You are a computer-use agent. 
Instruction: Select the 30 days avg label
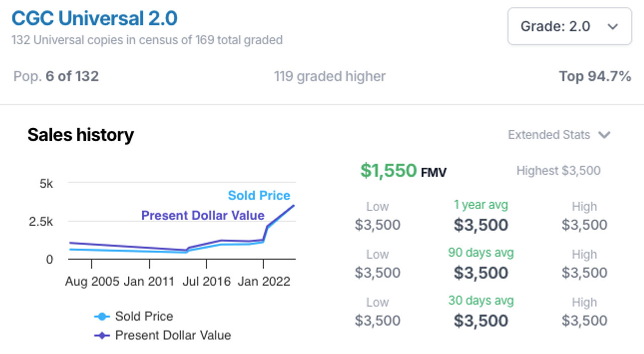481,301
